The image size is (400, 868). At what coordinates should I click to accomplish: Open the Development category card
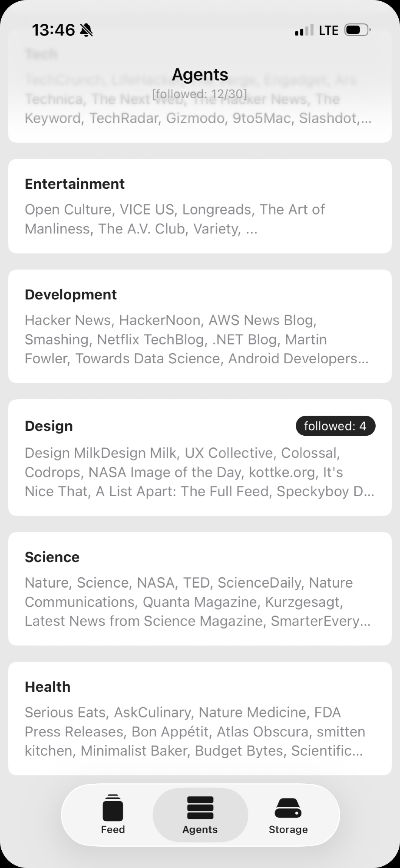pyautogui.click(x=200, y=326)
